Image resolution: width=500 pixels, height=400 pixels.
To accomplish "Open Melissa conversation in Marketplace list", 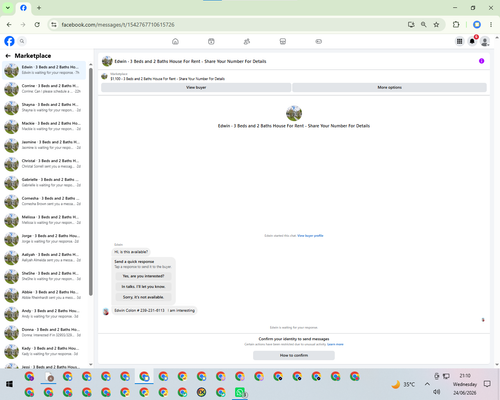I will 44,220.
